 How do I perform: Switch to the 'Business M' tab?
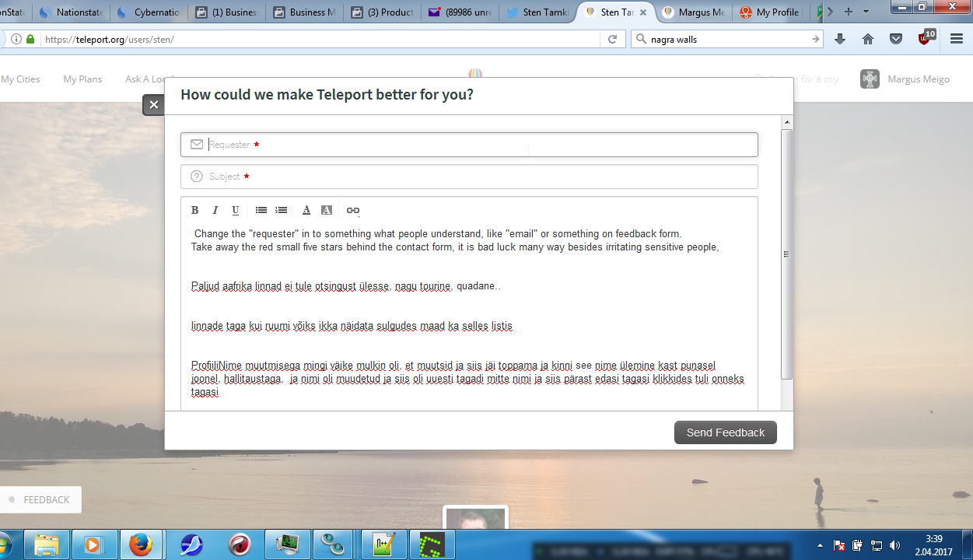[303, 12]
